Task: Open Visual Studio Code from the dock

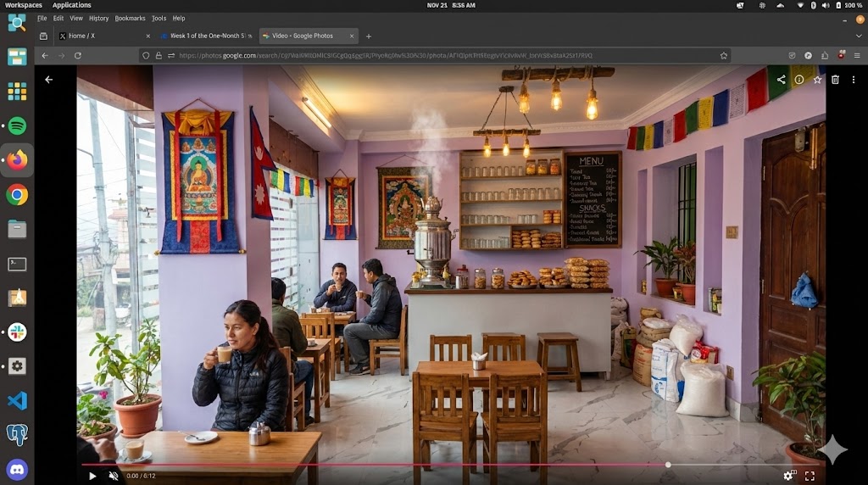Action: tap(17, 400)
